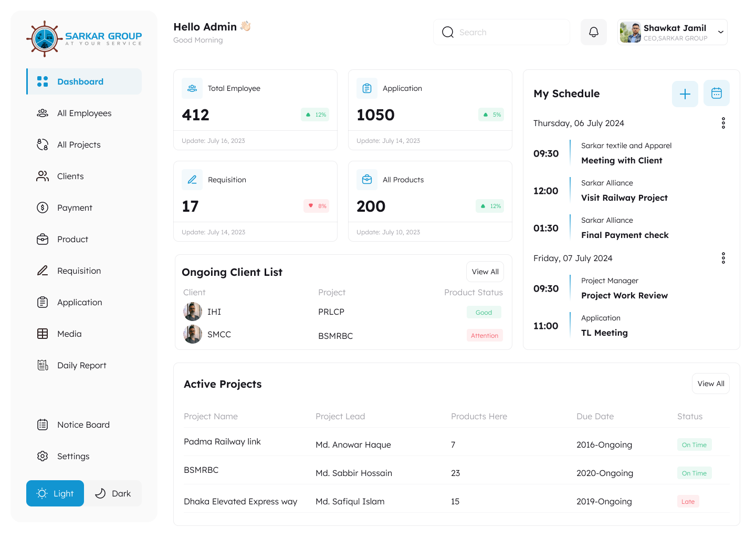Switch to Dark theme
The height and width of the screenshot is (538, 756).
(x=113, y=493)
